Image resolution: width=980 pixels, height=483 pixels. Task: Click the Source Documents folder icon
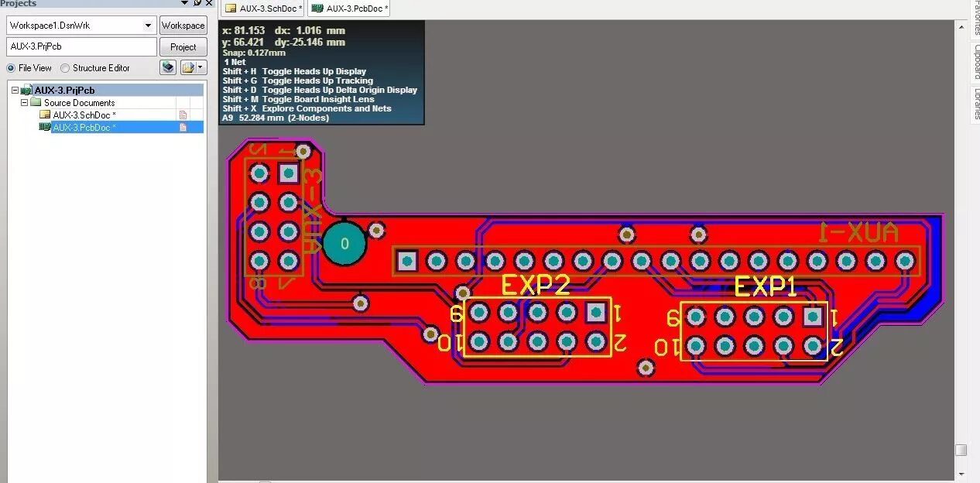pos(36,102)
